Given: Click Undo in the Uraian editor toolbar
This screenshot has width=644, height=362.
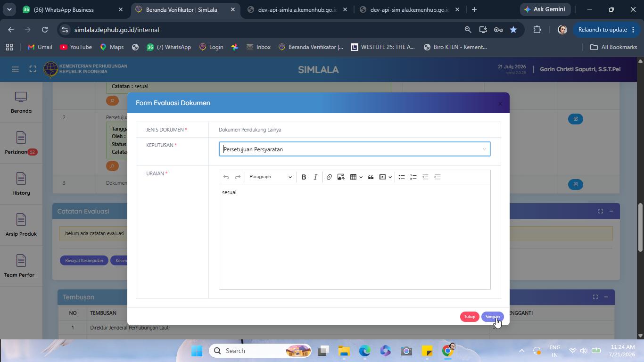Looking at the screenshot, I should (226, 177).
